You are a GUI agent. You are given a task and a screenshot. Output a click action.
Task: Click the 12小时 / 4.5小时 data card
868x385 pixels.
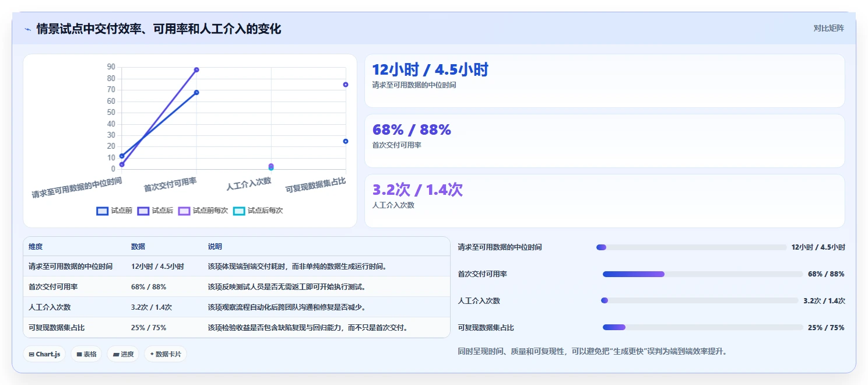coord(605,81)
